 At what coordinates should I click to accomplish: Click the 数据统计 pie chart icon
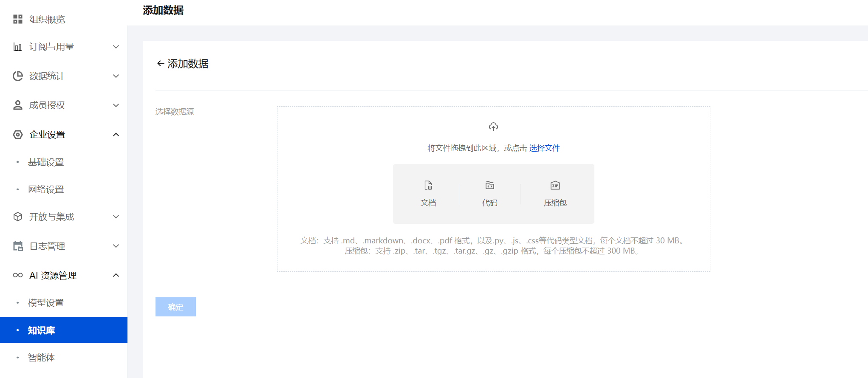coord(18,76)
